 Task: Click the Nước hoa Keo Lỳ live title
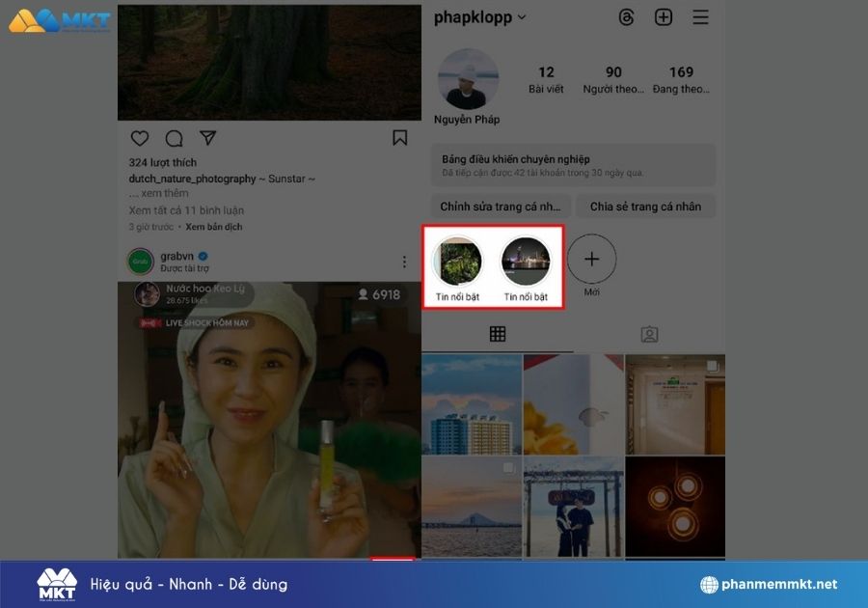click(x=205, y=289)
